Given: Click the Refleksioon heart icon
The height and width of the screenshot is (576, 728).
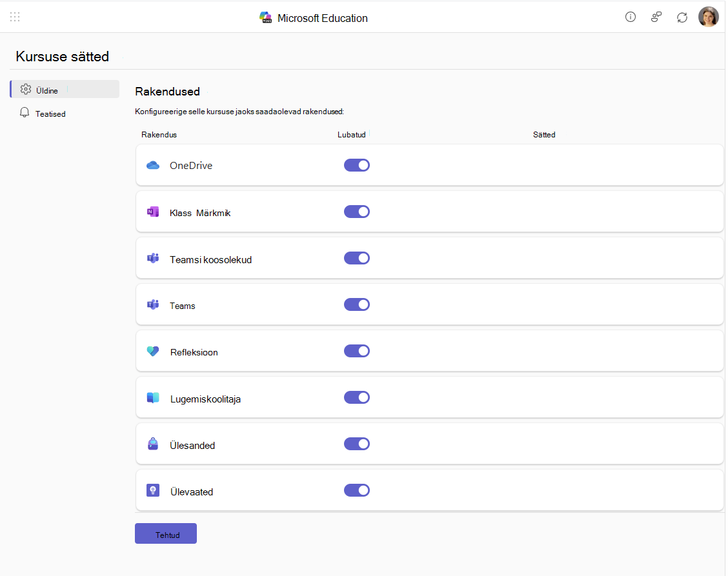Looking at the screenshot, I should point(153,352).
